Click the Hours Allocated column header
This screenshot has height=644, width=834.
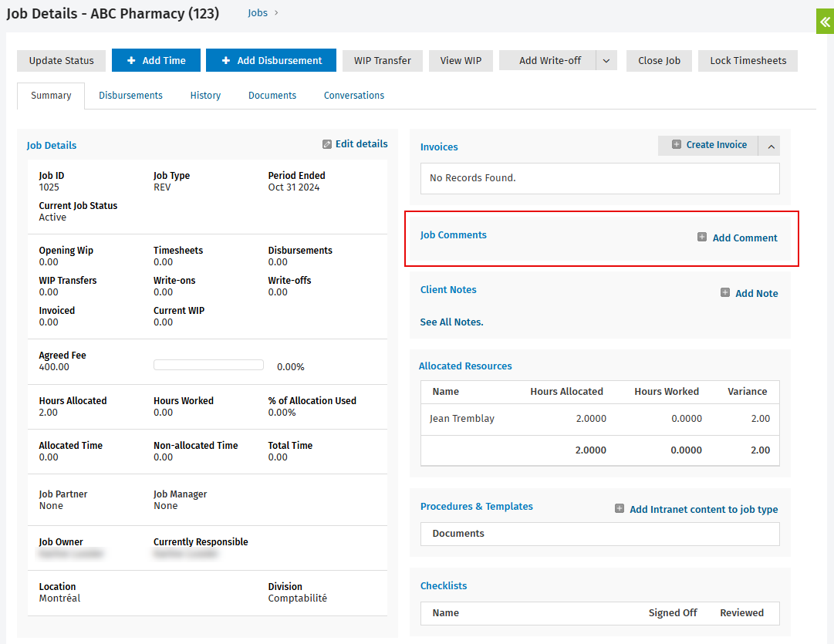tap(566, 391)
